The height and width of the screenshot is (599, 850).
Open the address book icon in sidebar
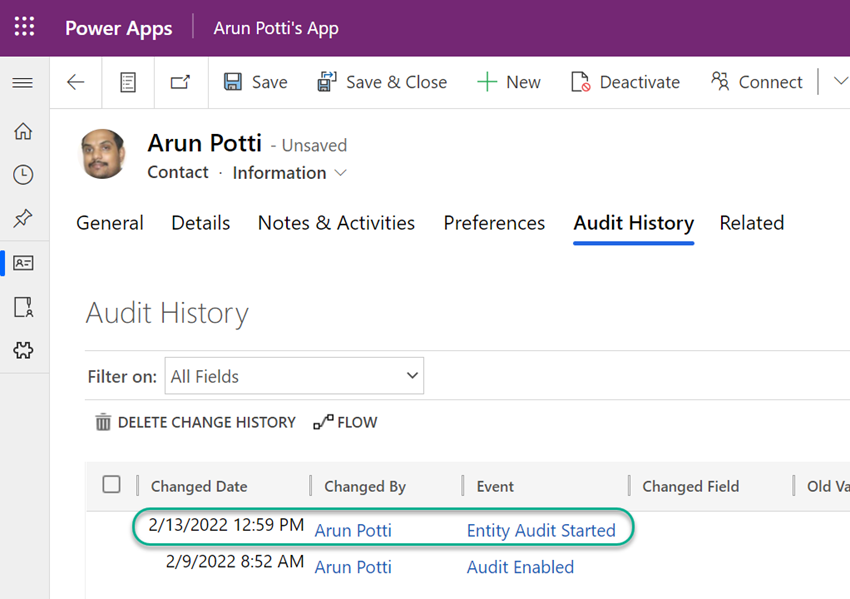[23, 308]
